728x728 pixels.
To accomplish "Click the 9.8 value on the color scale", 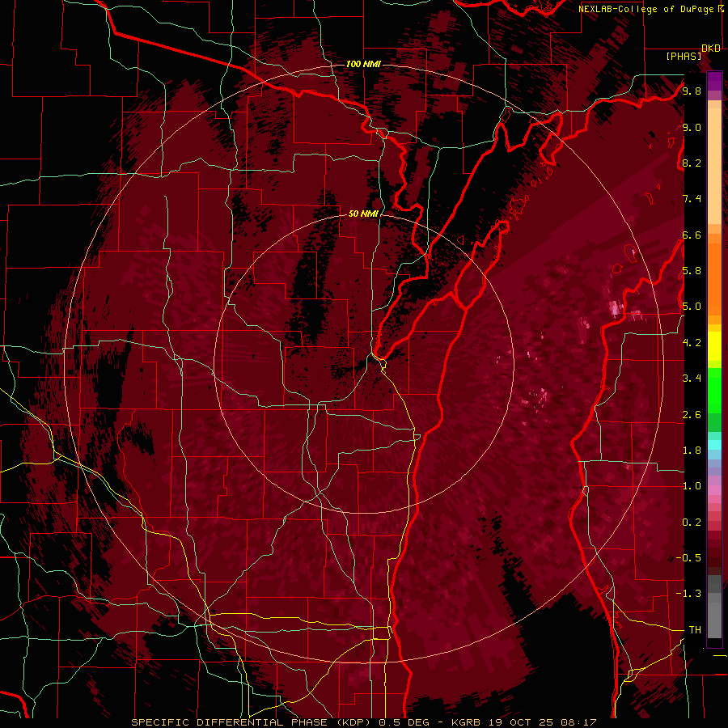I will coord(692,91).
